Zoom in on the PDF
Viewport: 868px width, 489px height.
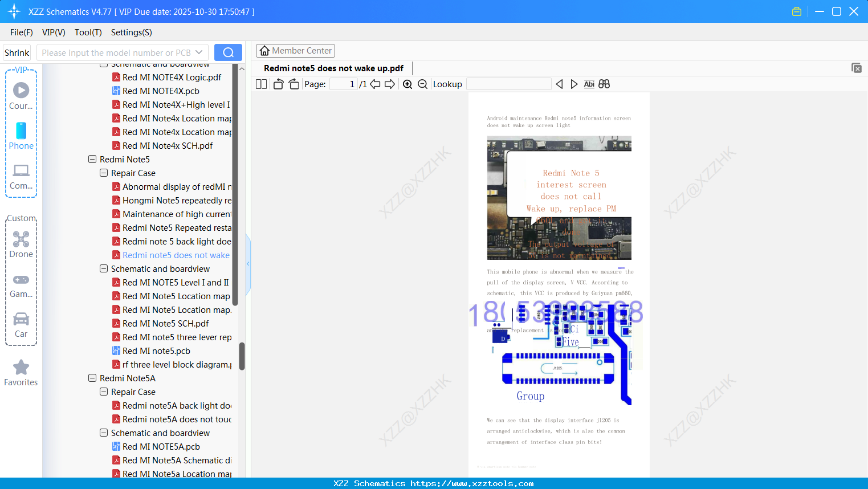[x=407, y=84]
